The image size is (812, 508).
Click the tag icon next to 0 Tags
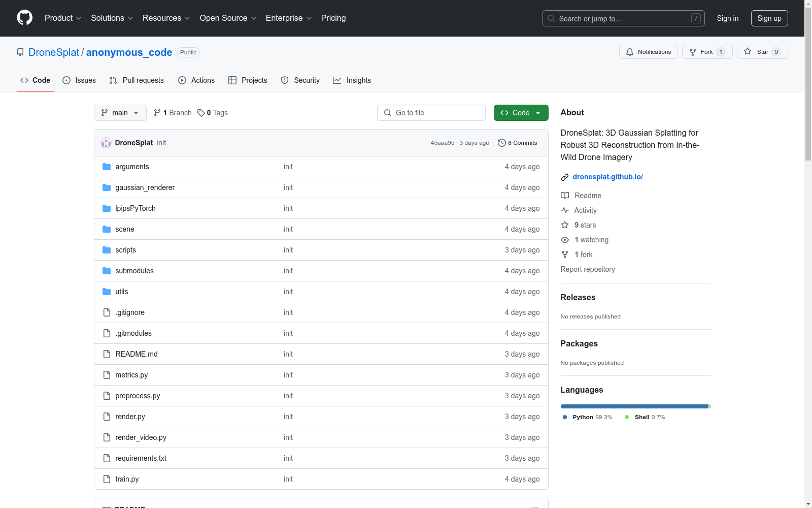point(201,113)
